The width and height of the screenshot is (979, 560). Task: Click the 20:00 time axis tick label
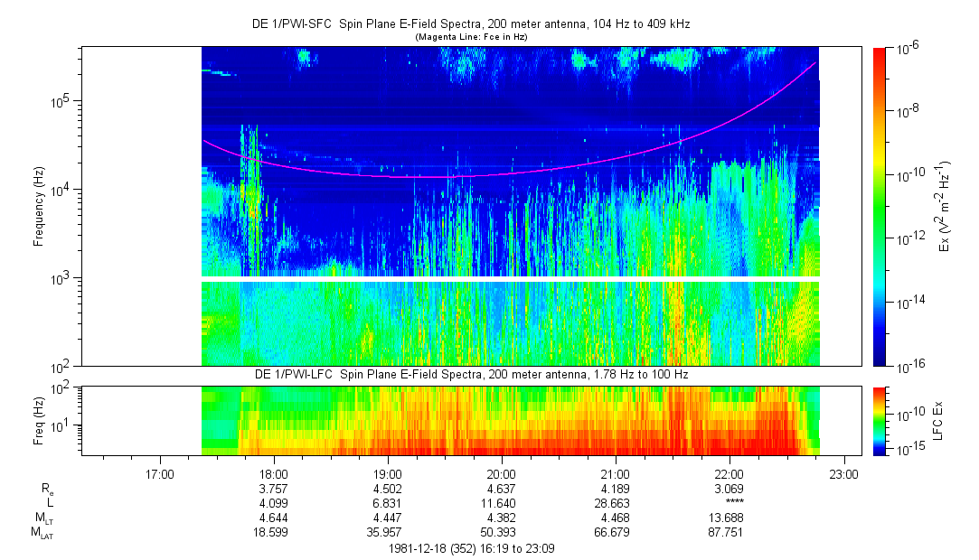[x=501, y=473]
